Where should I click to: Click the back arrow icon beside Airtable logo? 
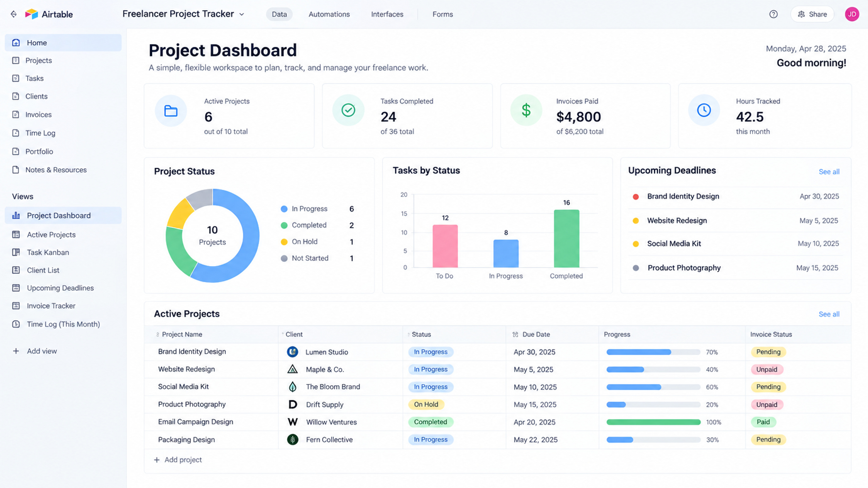point(14,14)
